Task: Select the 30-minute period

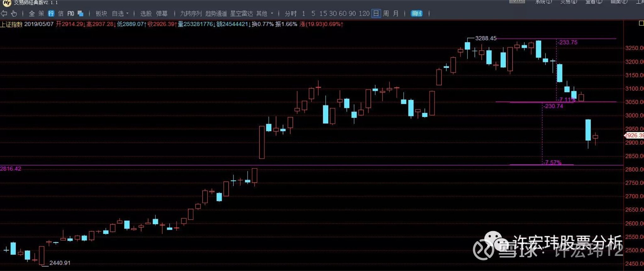Action: (333, 14)
